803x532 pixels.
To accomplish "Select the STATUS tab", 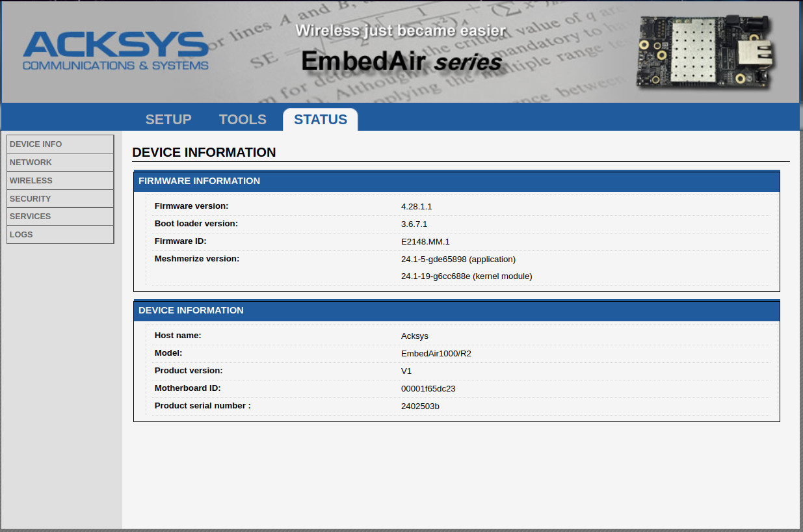I will 320,120.
